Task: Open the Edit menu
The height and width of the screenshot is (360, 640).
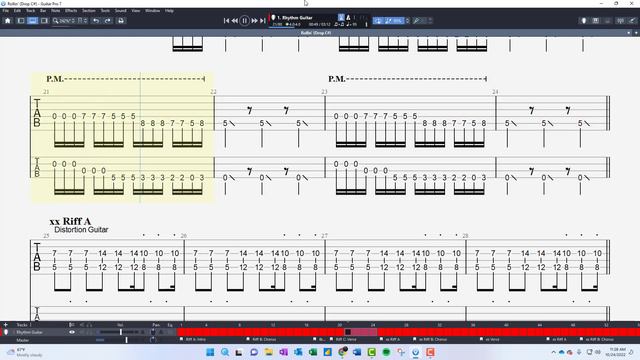Action: pos(17,11)
